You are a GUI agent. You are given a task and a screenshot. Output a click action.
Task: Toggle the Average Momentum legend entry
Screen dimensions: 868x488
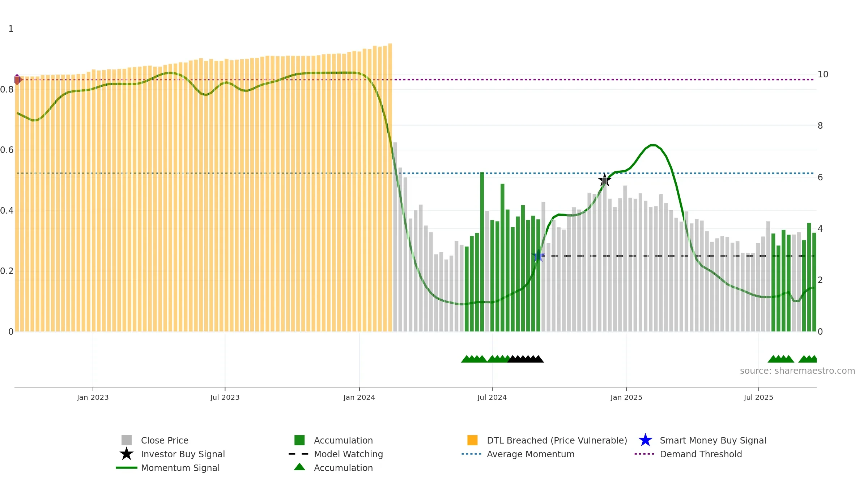(x=530, y=454)
